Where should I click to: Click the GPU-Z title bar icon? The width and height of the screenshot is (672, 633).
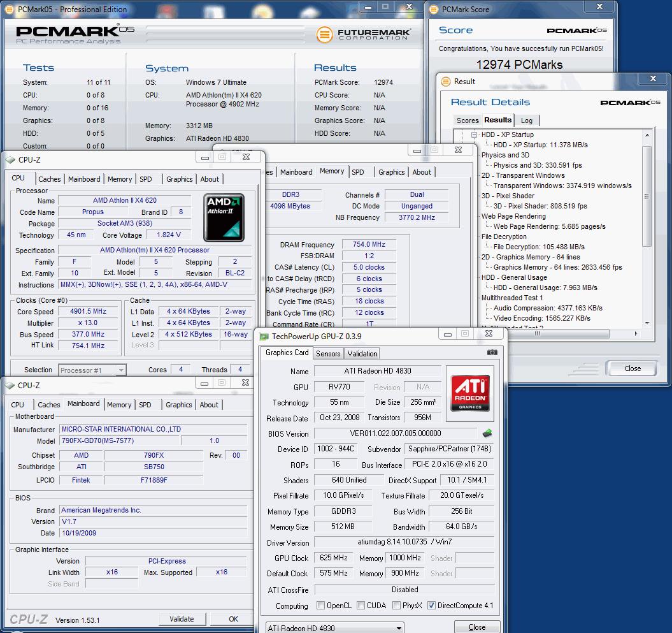coord(264,337)
